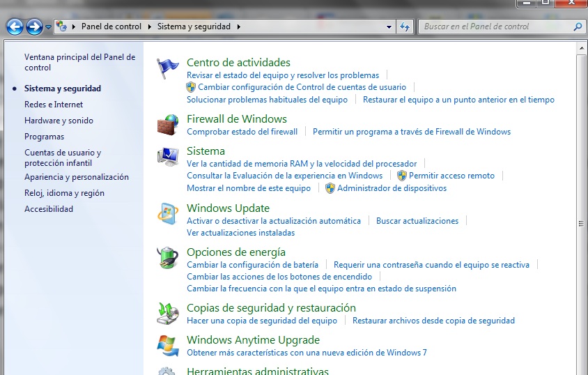The image size is (588, 375).
Task: Select Sistema y seguridad breadcrumb
Action: point(194,26)
